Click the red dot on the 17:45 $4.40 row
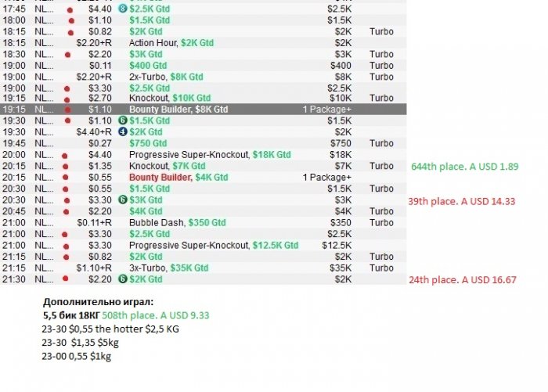The width and height of the screenshot is (548, 392). (71, 9)
